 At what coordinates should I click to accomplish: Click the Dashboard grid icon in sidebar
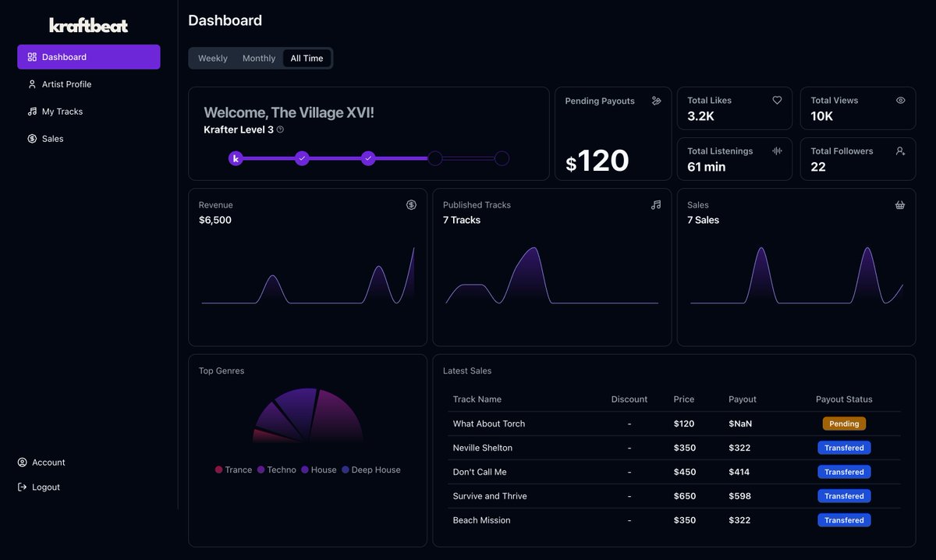pos(32,57)
